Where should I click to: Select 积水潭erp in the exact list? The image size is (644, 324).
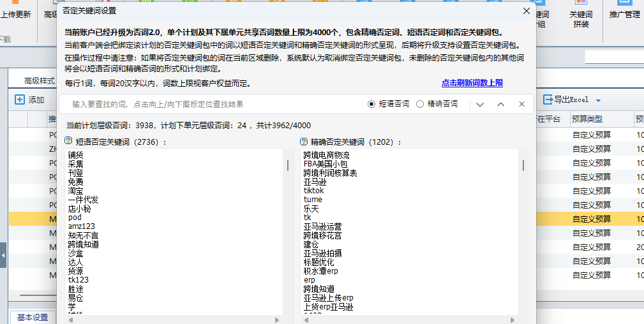point(321,271)
